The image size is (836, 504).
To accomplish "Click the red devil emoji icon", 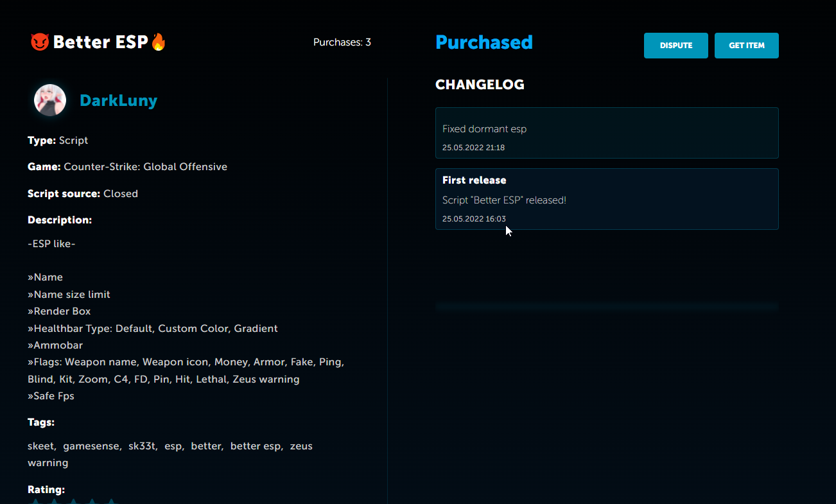I will 40,42.
